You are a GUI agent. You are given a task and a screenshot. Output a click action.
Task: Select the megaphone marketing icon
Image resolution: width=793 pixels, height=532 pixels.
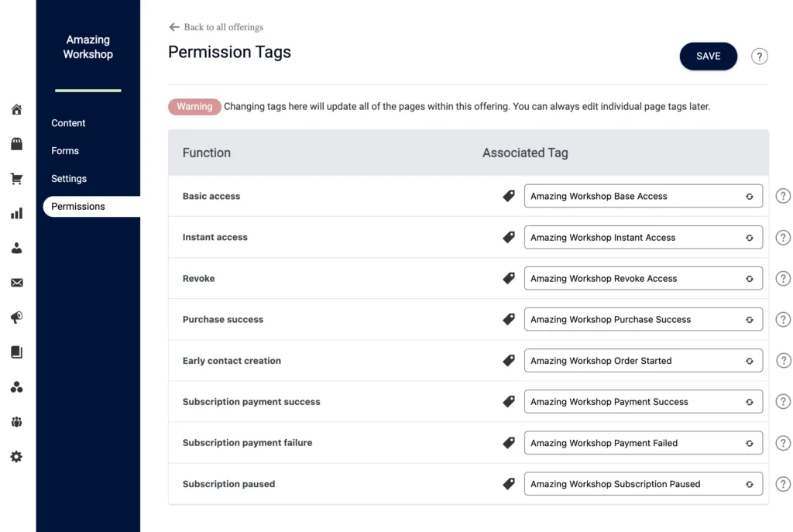[x=16, y=317]
